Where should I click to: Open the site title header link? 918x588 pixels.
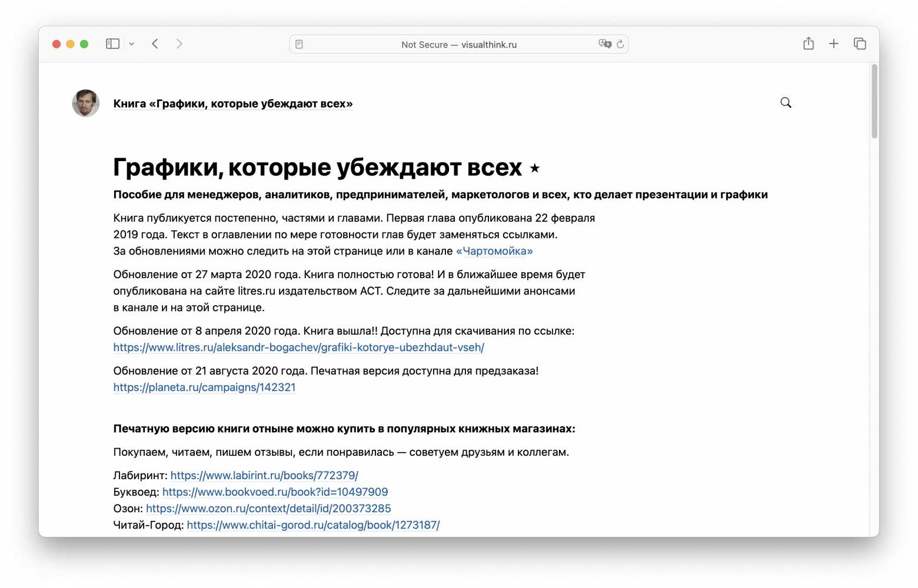[x=233, y=104]
